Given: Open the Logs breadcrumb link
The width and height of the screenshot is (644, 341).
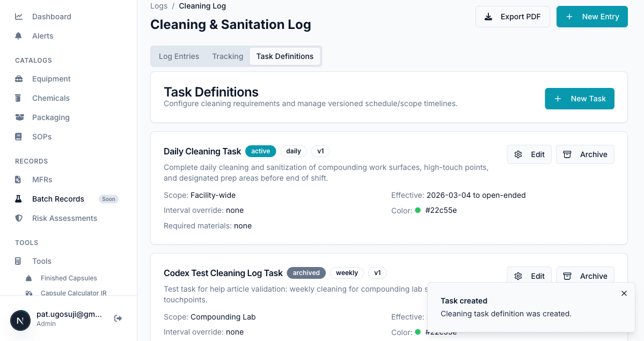Looking at the screenshot, I should pyautogui.click(x=158, y=6).
